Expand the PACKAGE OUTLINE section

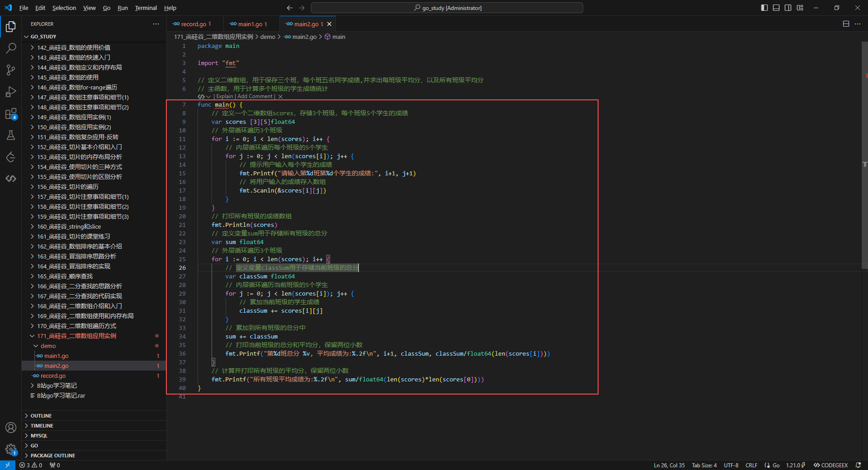(x=94, y=456)
